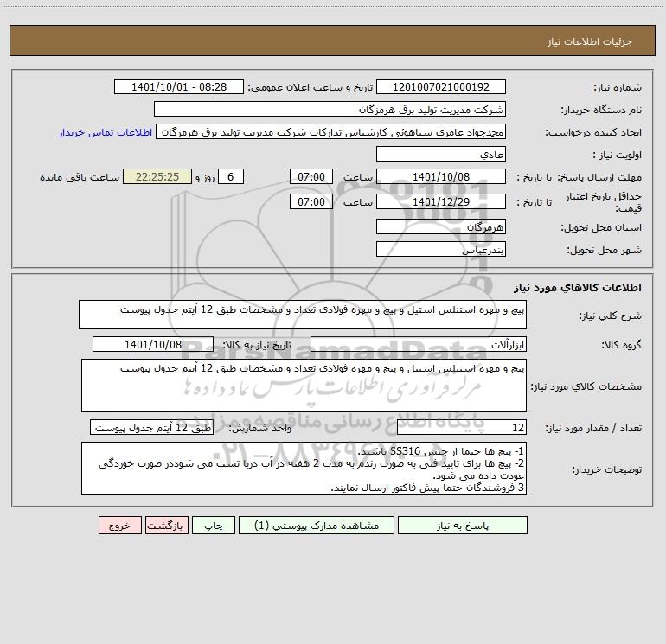Viewport: 666px width, 644px height.
Task: Select the need number field 1201007021000192
Action: coord(441,87)
